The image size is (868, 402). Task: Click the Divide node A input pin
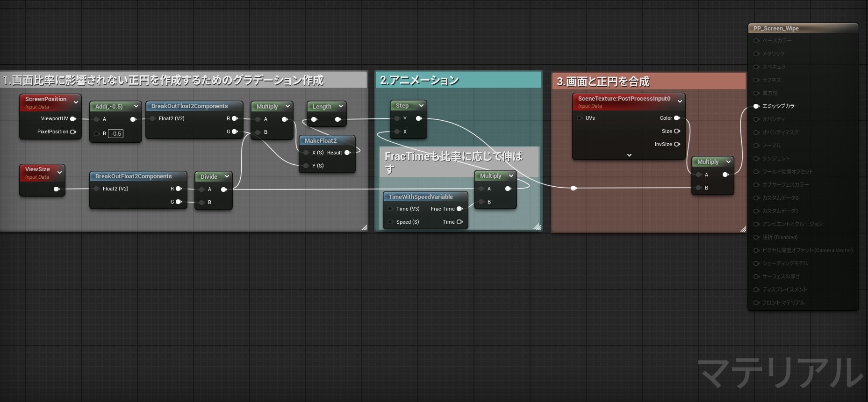click(x=202, y=190)
